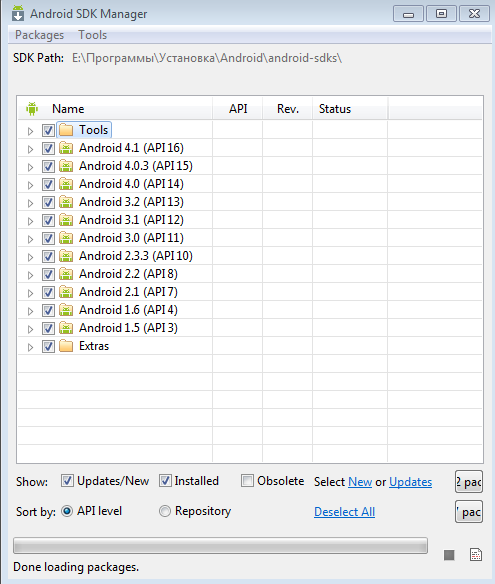Viewport: 495px width, 584px height.
Task: Click the loading progress bar
Action: coord(220,545)
